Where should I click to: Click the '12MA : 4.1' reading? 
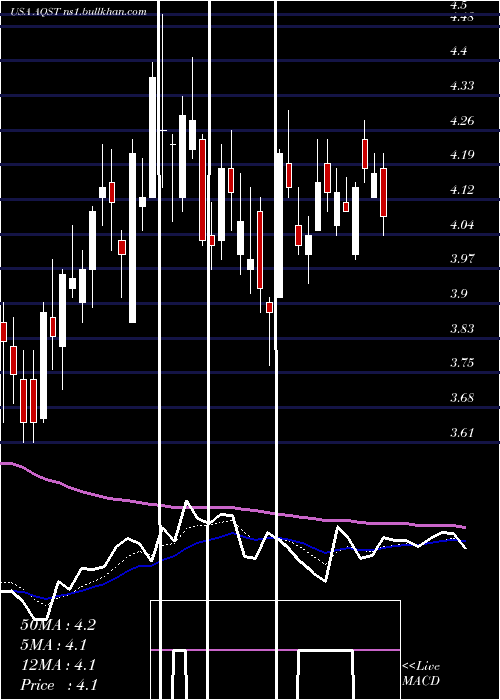[58, 665]
